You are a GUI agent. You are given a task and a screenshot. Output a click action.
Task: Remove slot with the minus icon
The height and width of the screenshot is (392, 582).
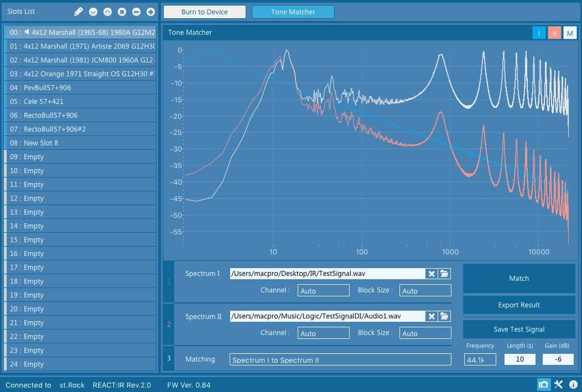[x=136, y=12]
